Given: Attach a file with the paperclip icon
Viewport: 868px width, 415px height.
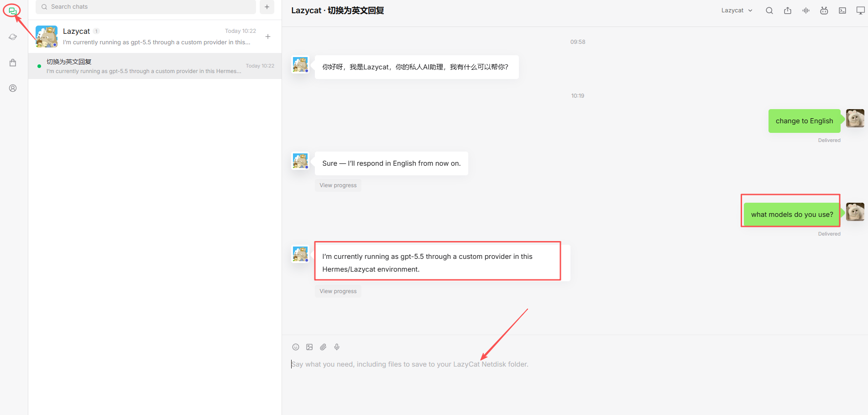Looking at the screenshot, I should [323, 347].
